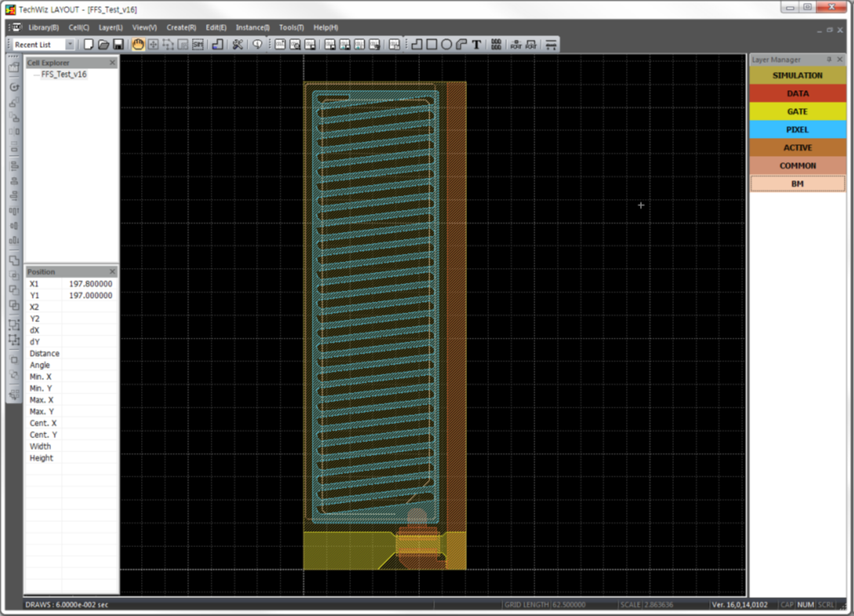Select the circle drawing tool

point(447,45)
